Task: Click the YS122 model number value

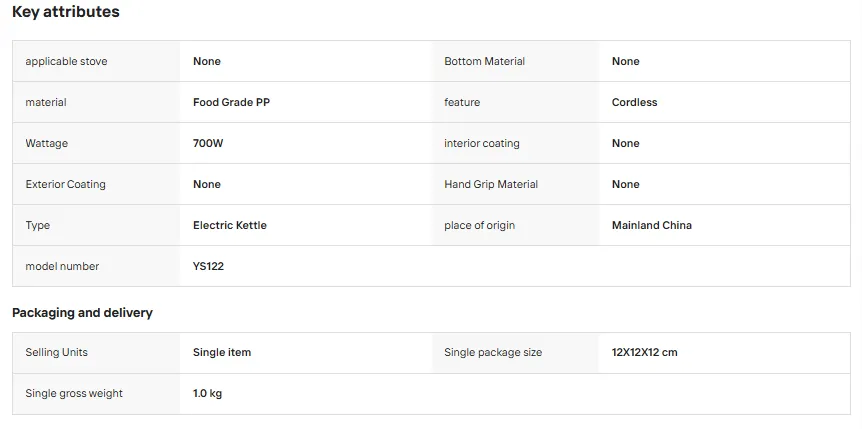Action: coord(208,266)
